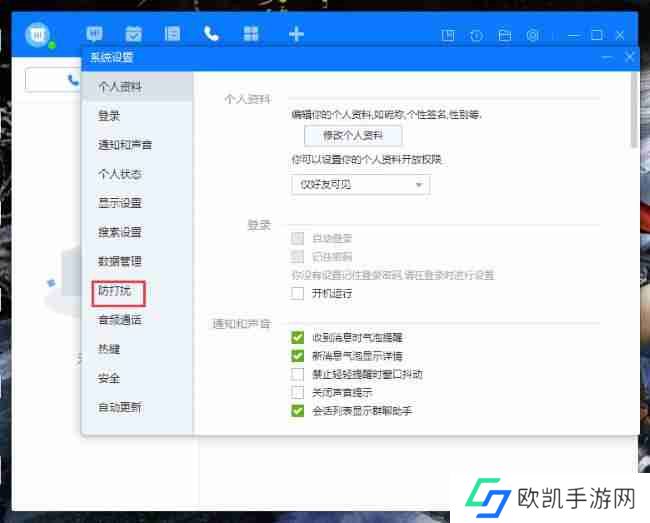Close the 系统设置 dialog

coord(630,57)
